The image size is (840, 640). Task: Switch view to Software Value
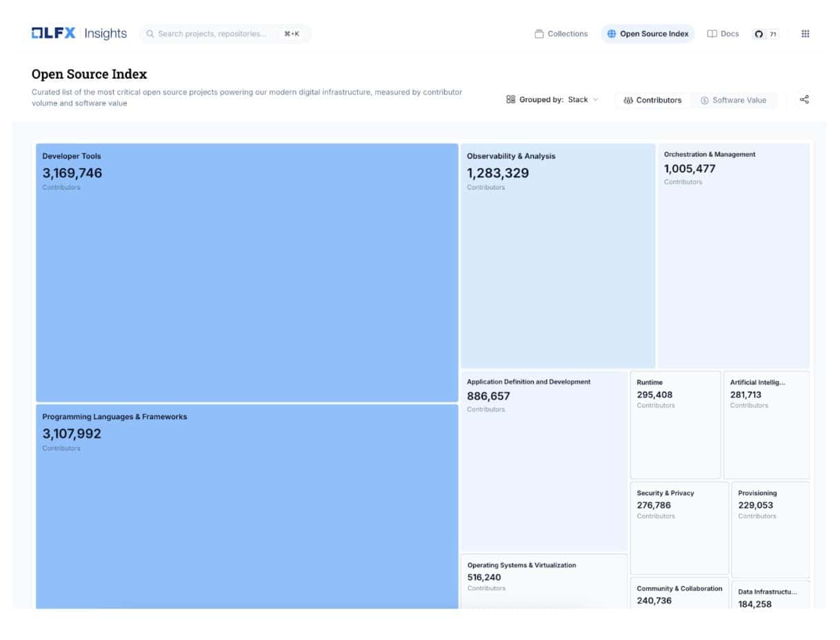coord(733,100)
